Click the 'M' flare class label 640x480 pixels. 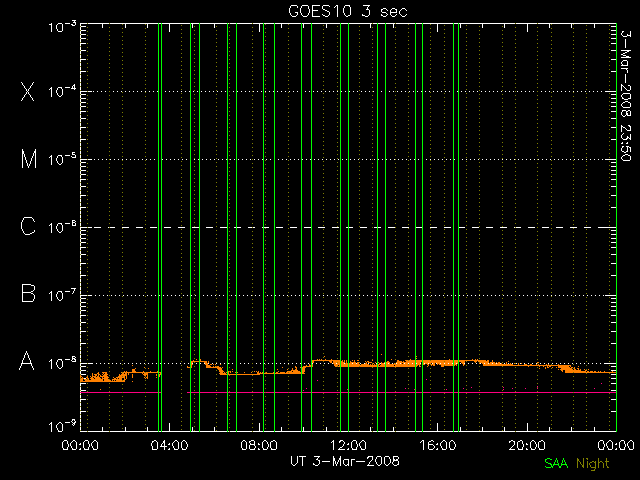pyautogui.click(x=29, y=159)
